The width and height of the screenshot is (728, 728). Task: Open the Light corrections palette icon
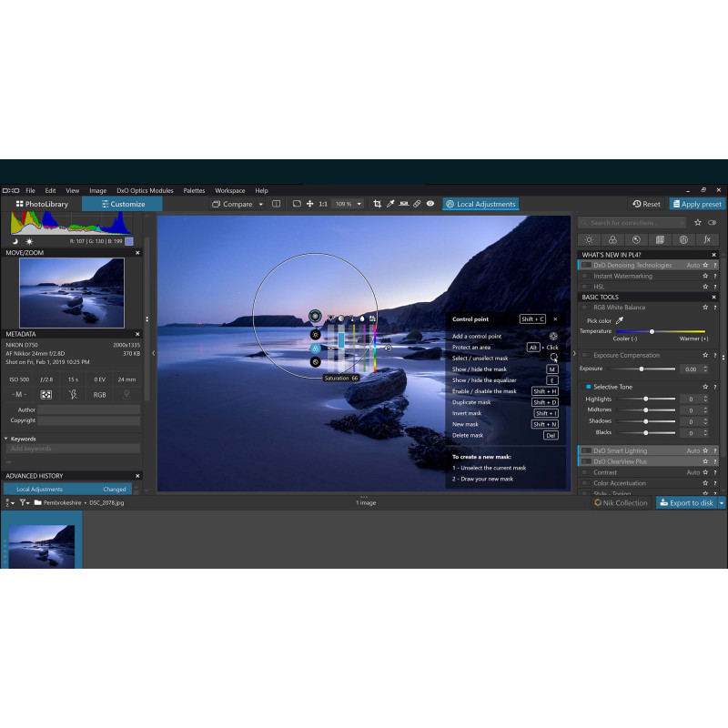coord(589,239)
